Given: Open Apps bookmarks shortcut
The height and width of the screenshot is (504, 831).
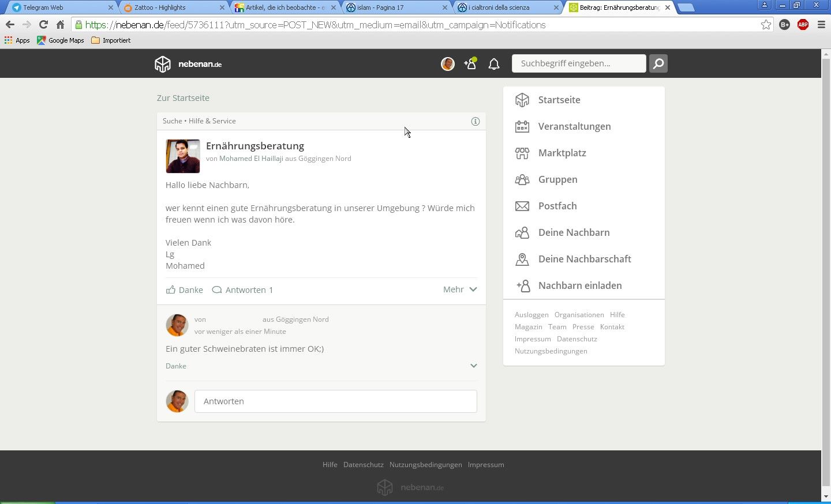Looking at the screenshot, I should click(17, 40).
